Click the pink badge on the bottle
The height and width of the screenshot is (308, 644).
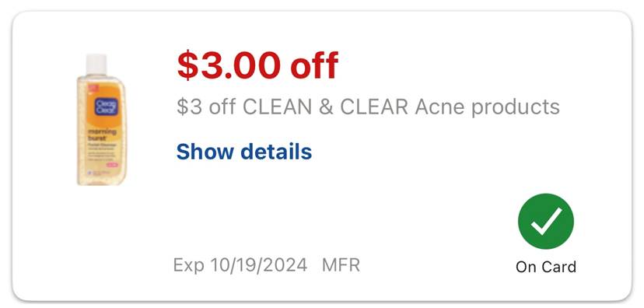112,165
